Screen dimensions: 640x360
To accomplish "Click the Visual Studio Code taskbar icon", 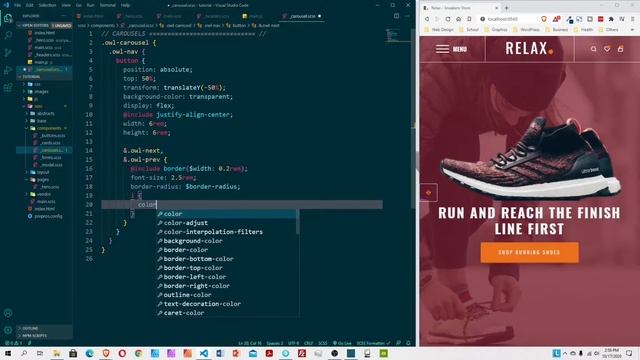I will (x=204, y=353).
